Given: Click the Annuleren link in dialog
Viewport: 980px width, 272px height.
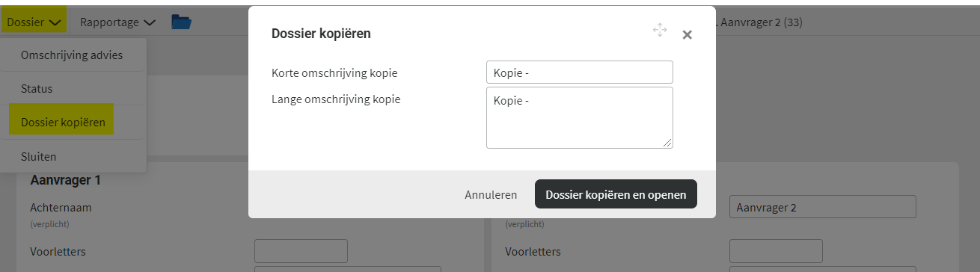Looking at the screenshot, I should 491,194.
